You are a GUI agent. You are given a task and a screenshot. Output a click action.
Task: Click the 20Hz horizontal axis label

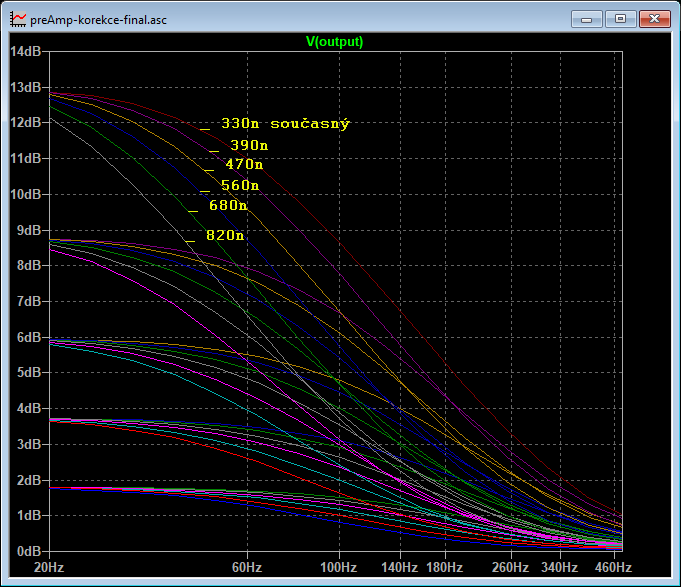tap(49, 567)
